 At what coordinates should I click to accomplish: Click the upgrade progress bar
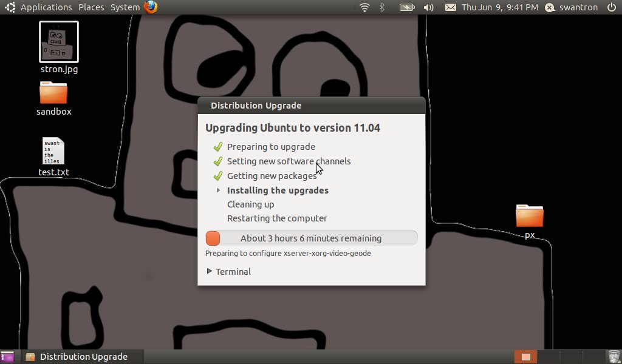point(311,238)
